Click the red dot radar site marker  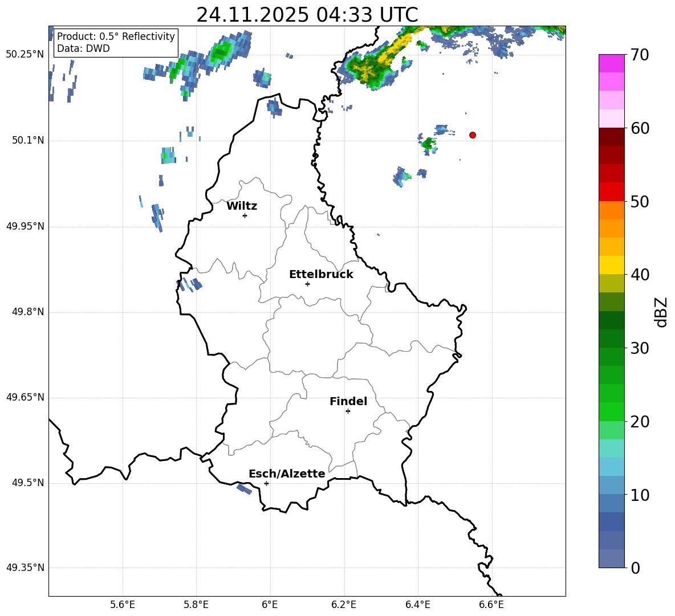click(x=473, y=135)
